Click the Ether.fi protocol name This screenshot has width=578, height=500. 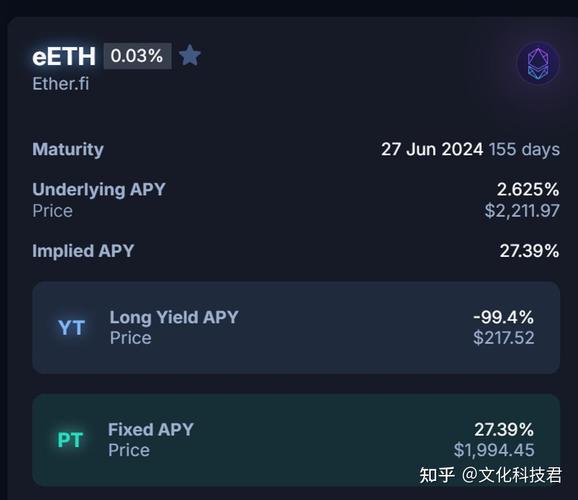pos(61,84)
